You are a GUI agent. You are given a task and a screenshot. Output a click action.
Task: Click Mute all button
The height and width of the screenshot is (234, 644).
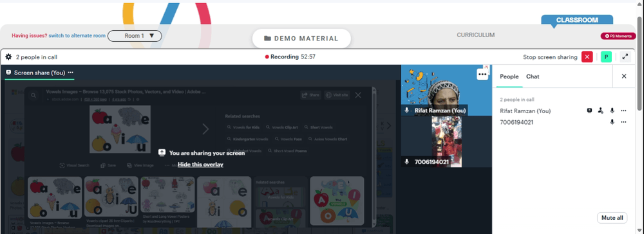tap(612, 218)
